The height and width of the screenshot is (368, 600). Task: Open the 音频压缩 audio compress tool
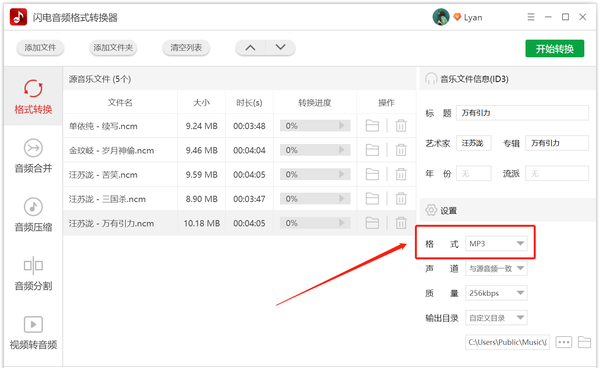(x=33, y=215)
